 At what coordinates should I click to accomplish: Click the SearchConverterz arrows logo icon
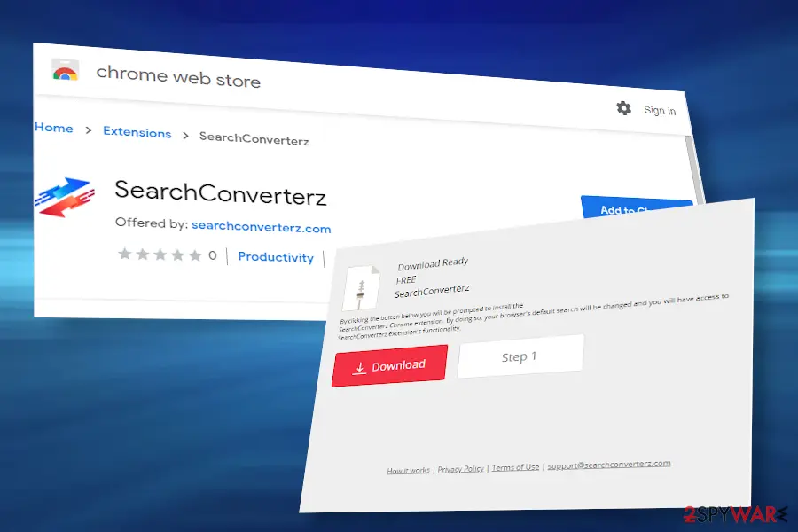point(65,197)
